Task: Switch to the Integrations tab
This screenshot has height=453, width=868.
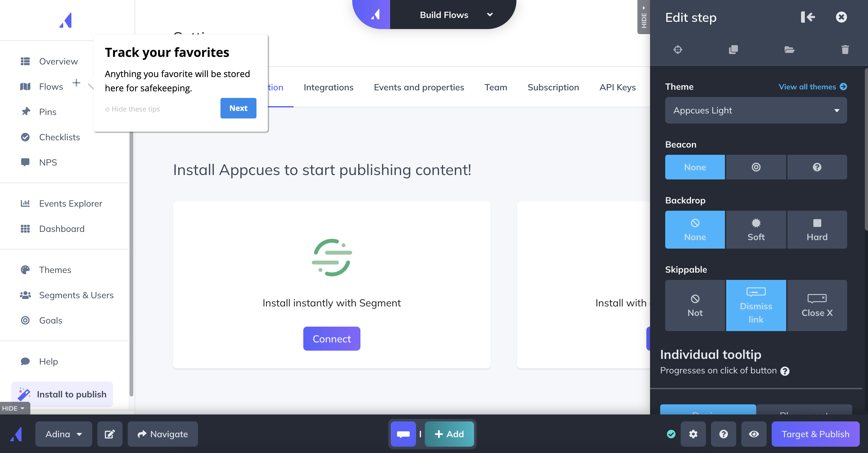Action: tap(329, 87)
